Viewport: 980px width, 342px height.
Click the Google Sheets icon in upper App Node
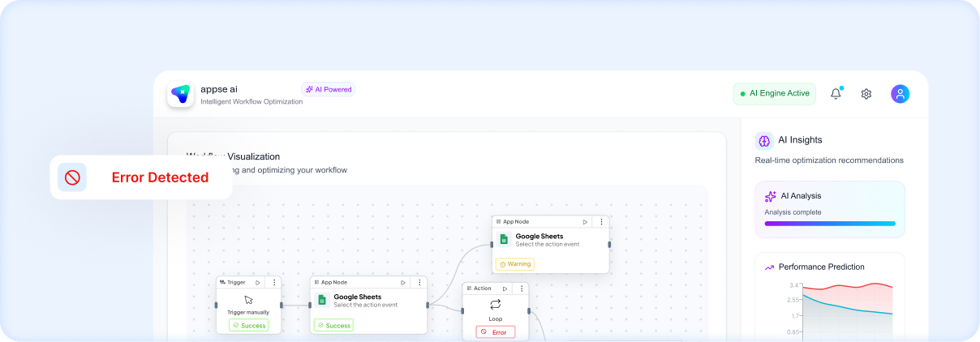tap(504, 239)
